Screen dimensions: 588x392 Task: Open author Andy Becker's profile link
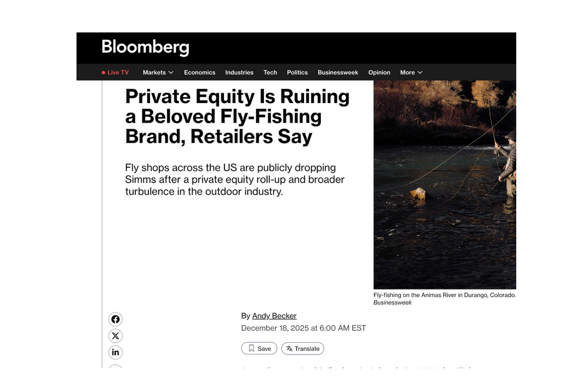point(274,316)
